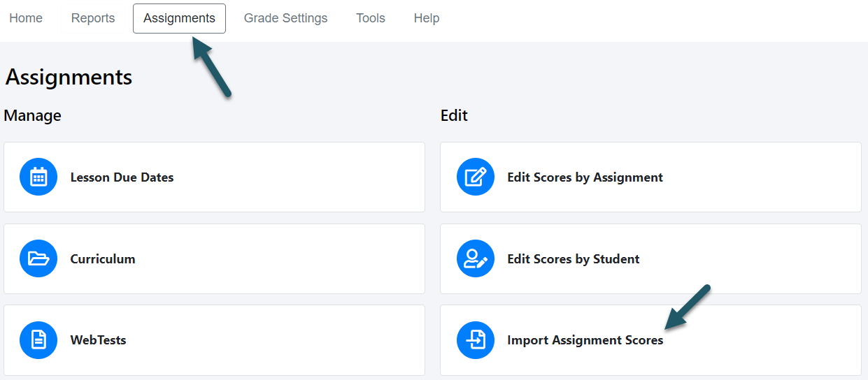Open the Reports menu
The height and width of the screenshot is (380, 868).
tap(93, 18)
